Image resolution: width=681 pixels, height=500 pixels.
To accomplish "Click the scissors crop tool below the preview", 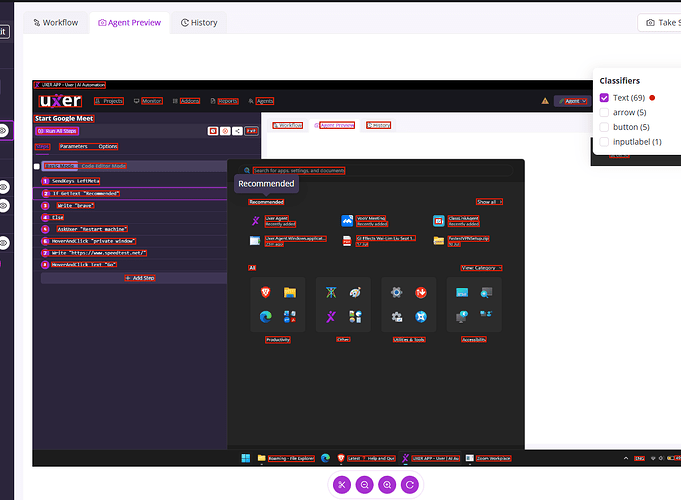I will click(342, 484).
